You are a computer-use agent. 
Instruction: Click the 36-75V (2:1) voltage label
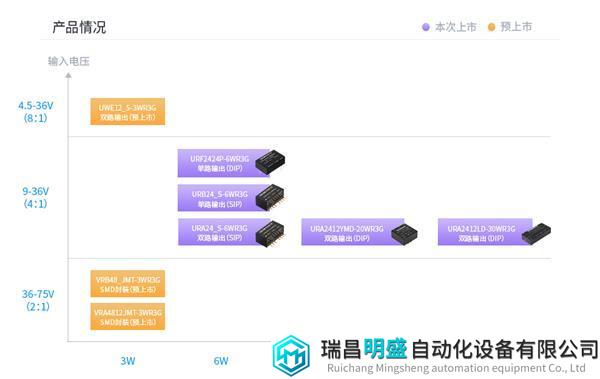(x=38, y=300)
